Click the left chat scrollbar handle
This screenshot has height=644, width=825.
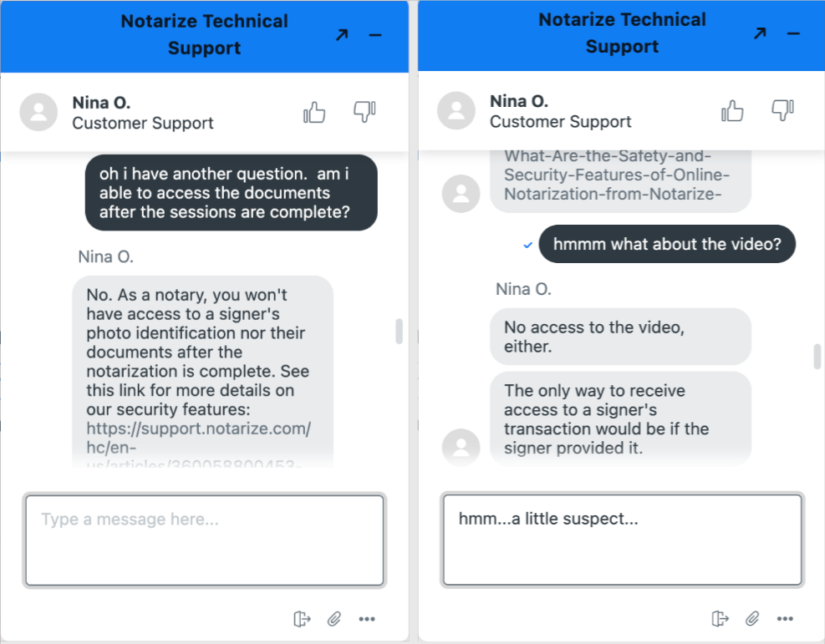(x=400, y=332)
